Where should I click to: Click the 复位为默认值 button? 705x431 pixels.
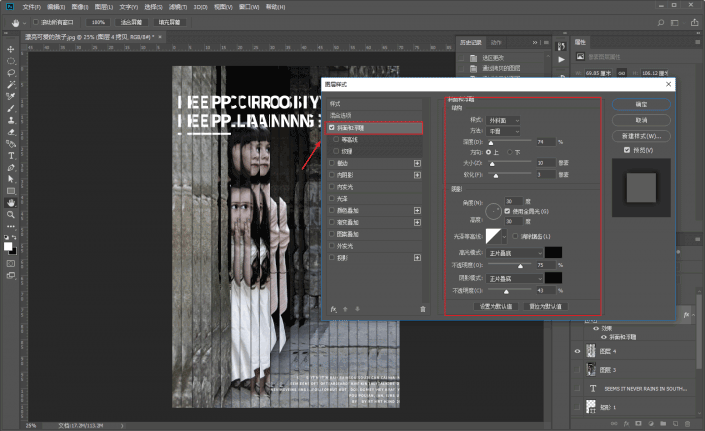[545, 306]
